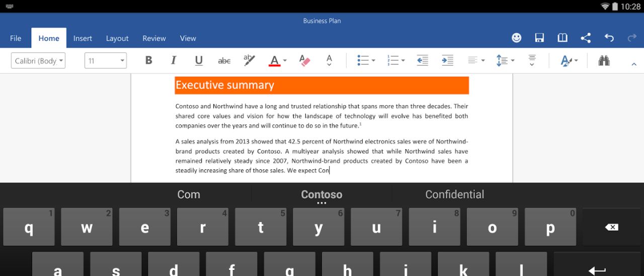Screen dimensions: 644x276
Task: Tap the 10:28 clock
Action: pos(630,6)
